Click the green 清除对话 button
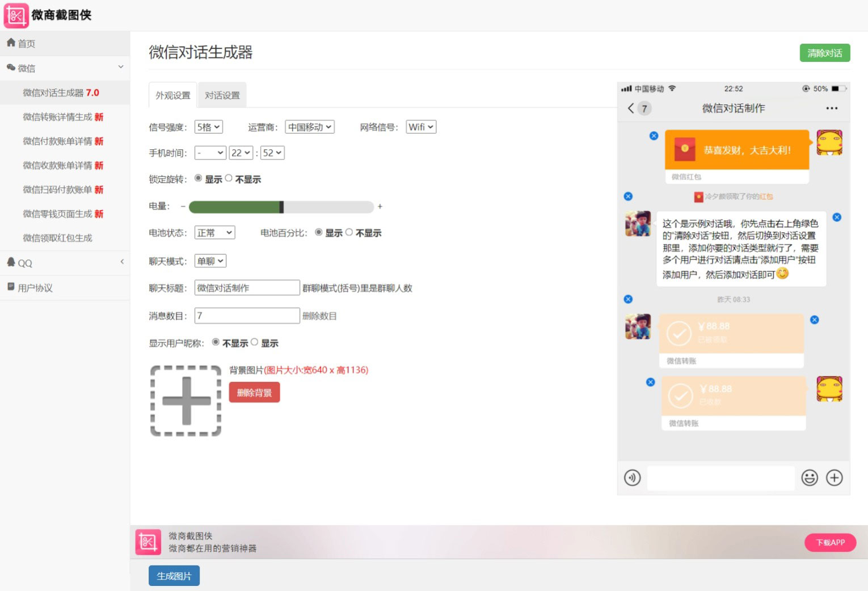 tap(825, 53)
